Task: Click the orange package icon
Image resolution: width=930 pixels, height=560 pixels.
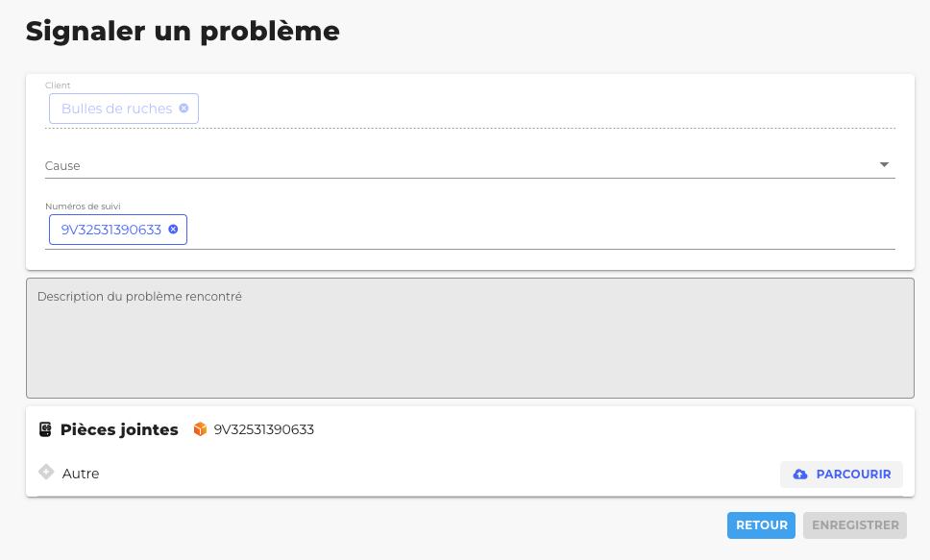Action: pos(200,429)
